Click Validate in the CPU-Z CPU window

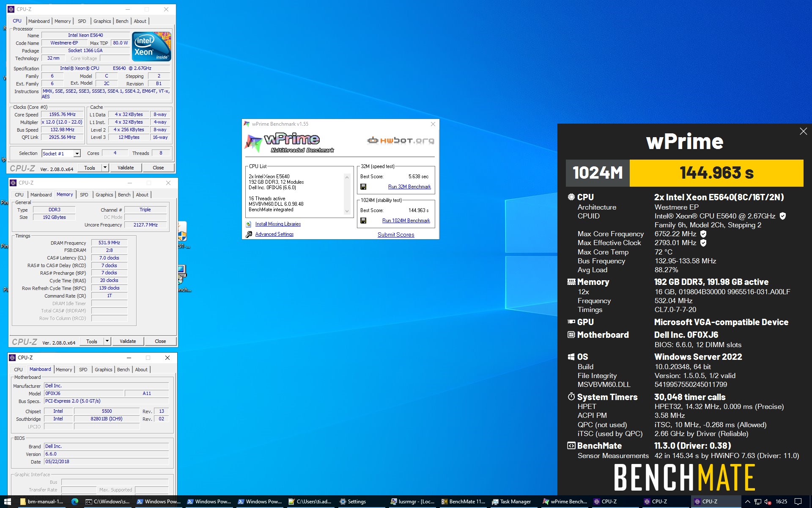click(126, 168)
